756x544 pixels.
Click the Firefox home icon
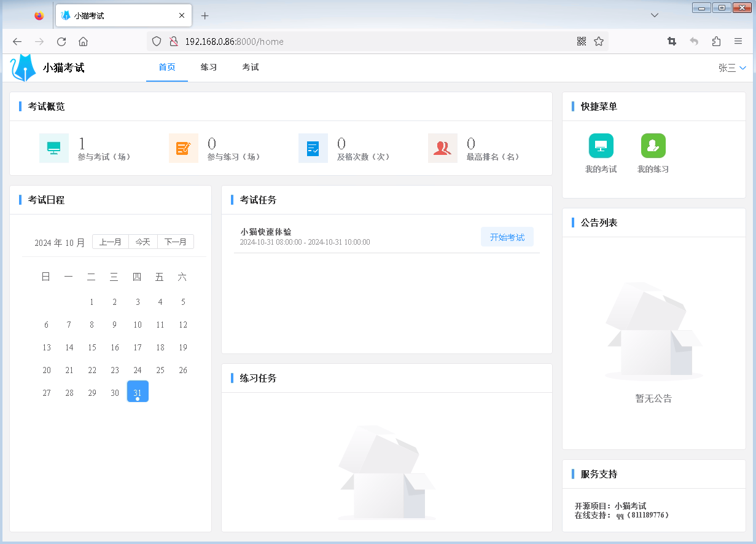83,41
